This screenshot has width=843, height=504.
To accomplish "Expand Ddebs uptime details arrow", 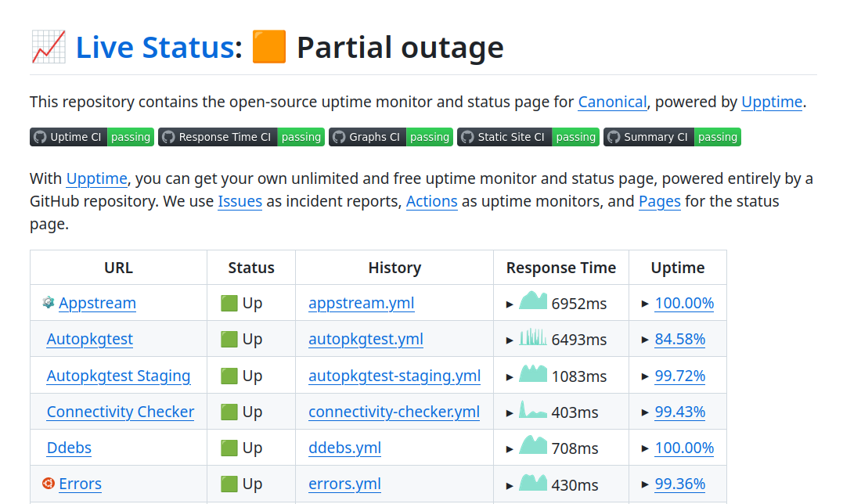I will (x=645, y=448).
